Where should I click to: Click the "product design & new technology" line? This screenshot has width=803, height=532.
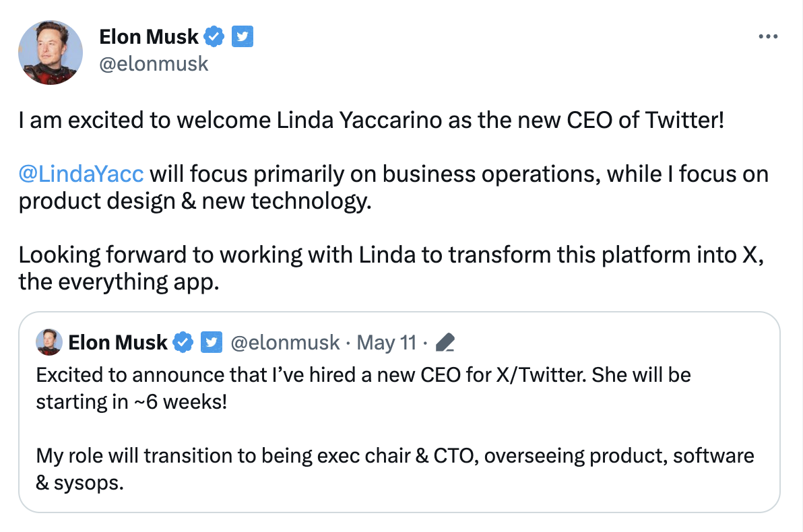pyautogui.click(x=195, y=201)
